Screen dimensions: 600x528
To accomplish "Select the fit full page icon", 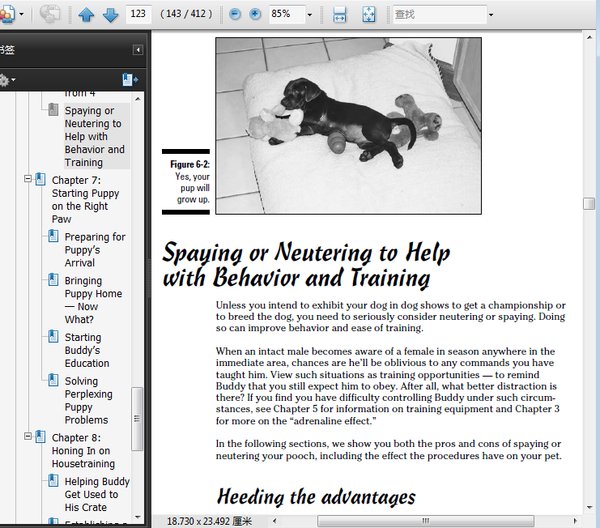I will 368,15.
